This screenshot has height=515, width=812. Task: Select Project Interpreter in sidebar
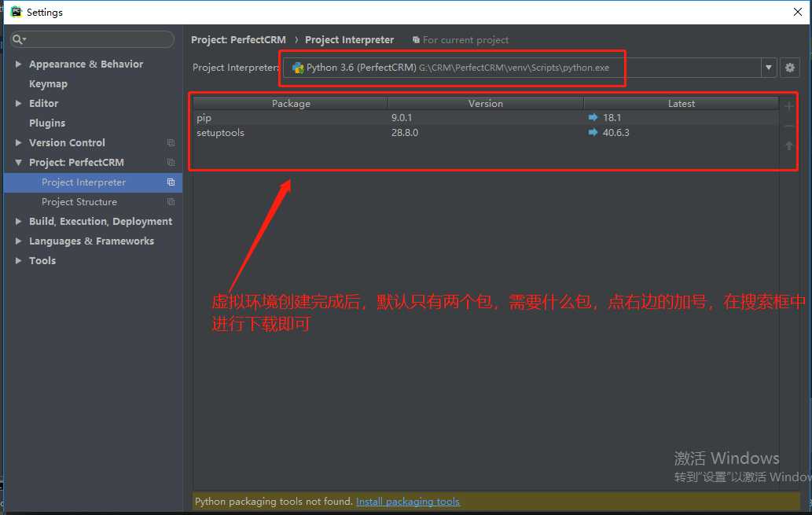94,182
